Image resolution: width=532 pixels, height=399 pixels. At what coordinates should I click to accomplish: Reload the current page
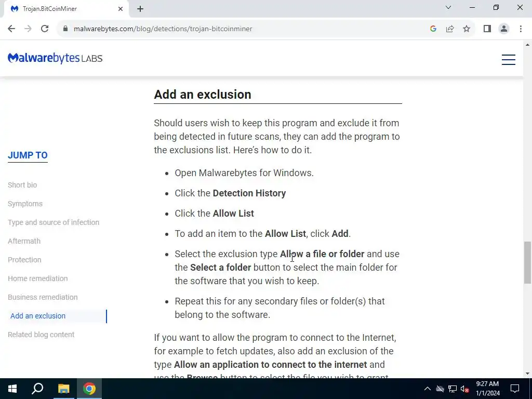[x=45, y=29]
